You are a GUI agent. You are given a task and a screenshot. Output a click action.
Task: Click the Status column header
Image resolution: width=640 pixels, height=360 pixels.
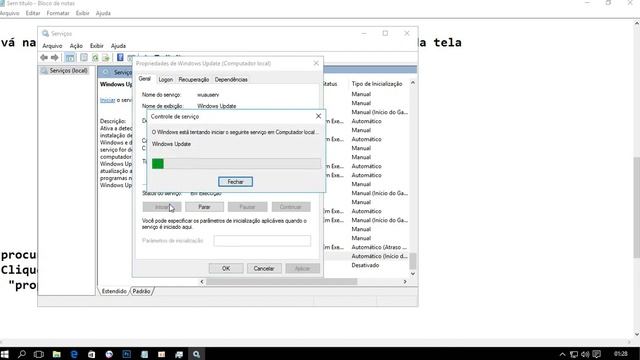click(330, 84)
